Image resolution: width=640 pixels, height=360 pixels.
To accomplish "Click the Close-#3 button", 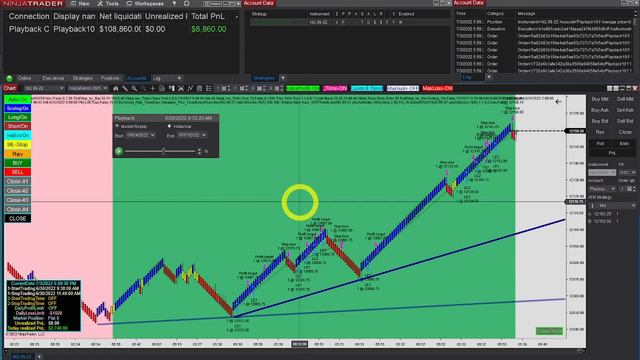I will pyautogui.click(x=18, y=200).
